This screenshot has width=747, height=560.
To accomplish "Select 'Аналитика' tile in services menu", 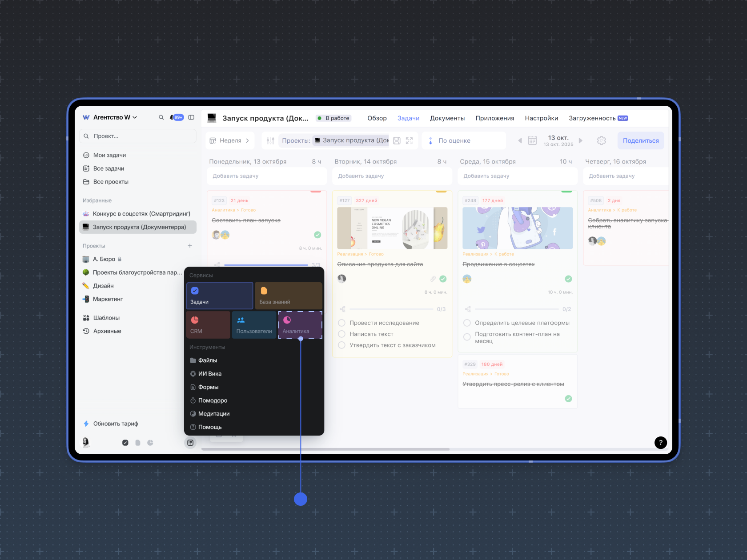I will 300,325.
